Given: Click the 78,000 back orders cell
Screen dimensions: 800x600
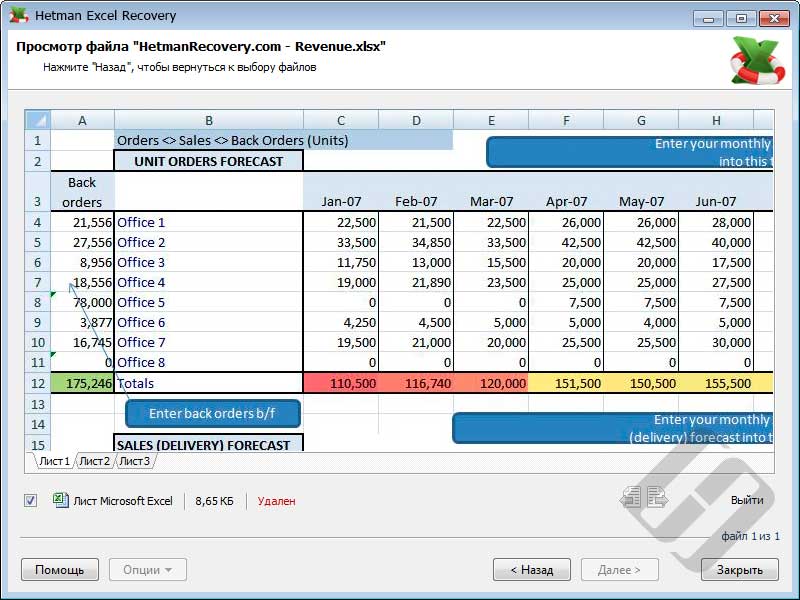Looking at the screenshot, I should tap(82, 302).
